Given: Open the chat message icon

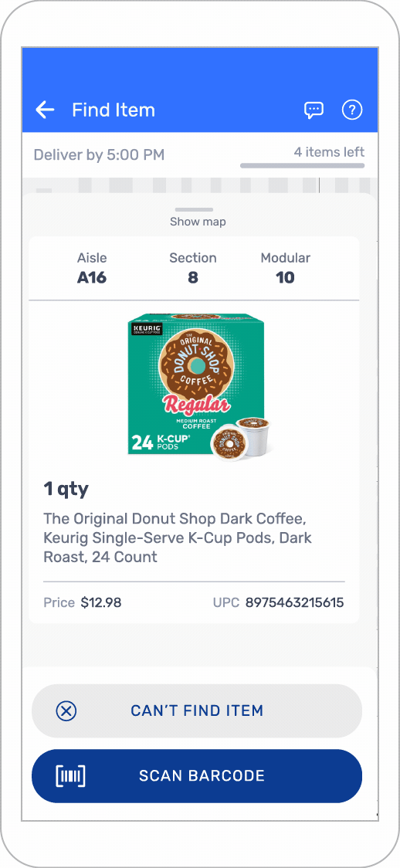Looking at the screenshot, I should 314,110.
